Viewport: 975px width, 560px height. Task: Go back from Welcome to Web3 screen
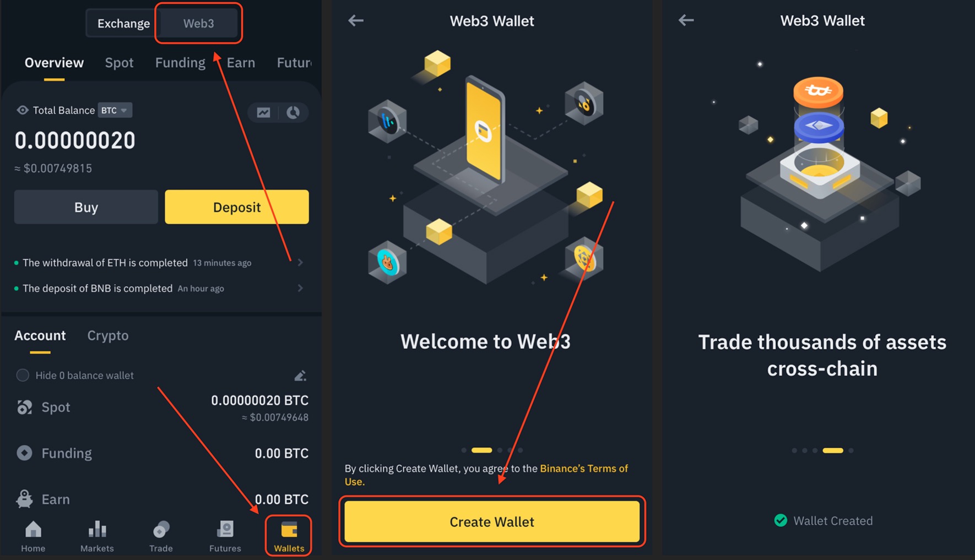click(x=356, y=21)
